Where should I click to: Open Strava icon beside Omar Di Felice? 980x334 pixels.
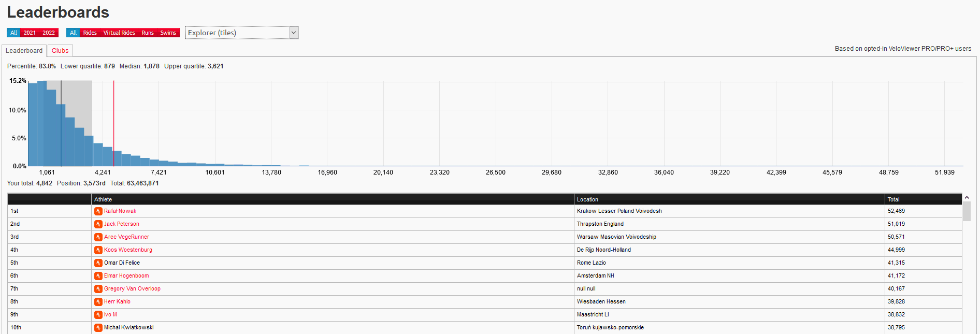click(98, 263)
